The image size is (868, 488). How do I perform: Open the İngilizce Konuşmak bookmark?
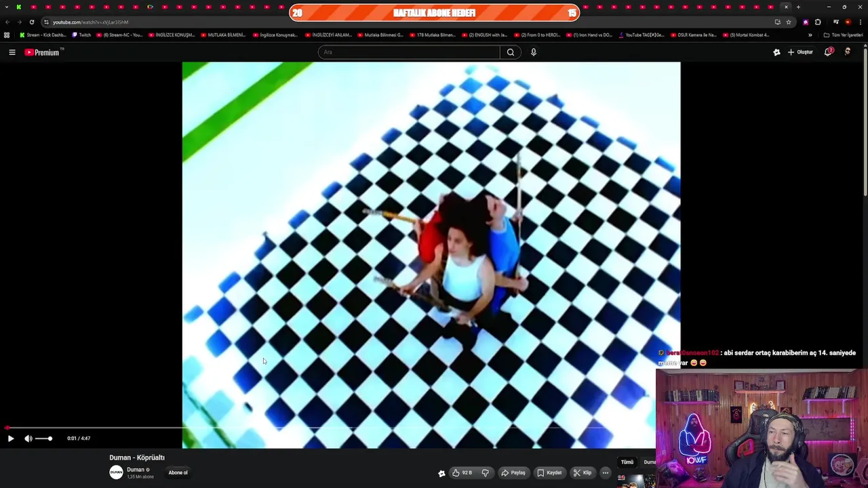[275, 35]
